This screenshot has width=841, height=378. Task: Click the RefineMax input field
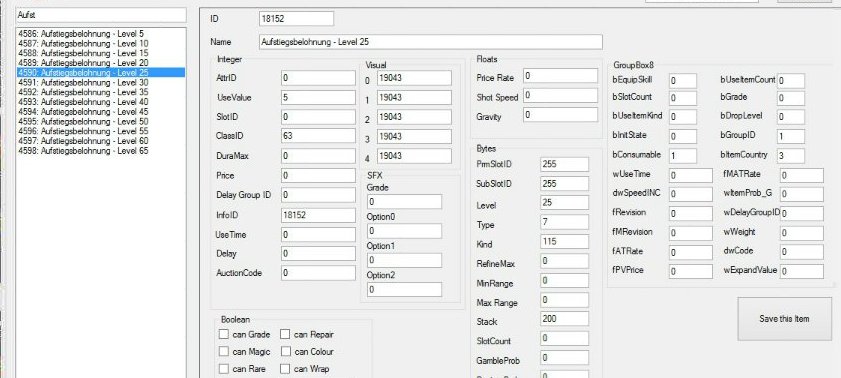point(564,261)
